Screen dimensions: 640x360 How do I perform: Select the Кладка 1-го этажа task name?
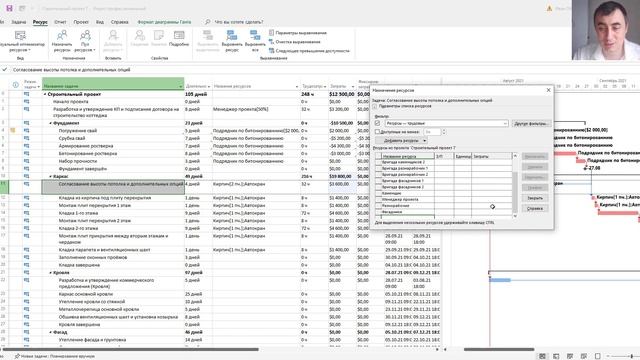coord(78,213)
